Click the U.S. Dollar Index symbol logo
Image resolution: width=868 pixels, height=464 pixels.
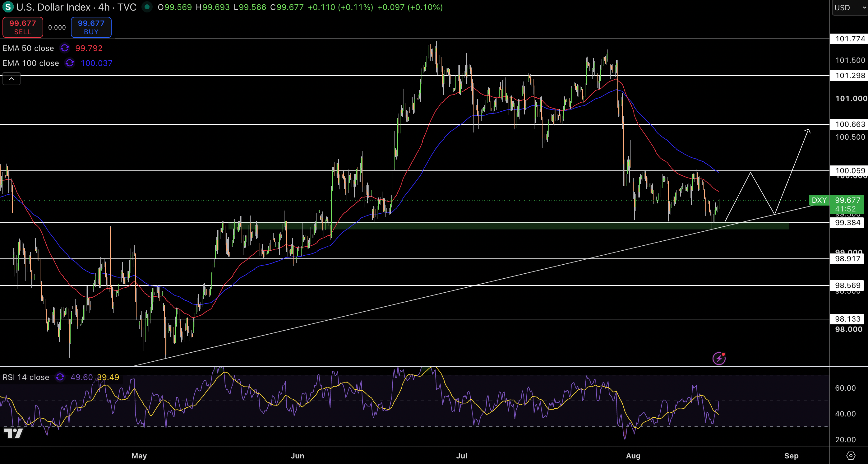7,7
